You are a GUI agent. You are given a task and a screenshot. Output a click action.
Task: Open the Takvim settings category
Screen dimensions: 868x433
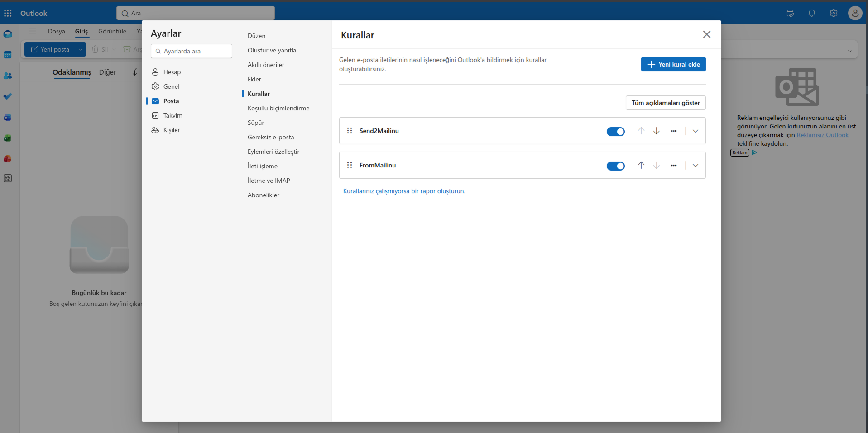(173, 115)
